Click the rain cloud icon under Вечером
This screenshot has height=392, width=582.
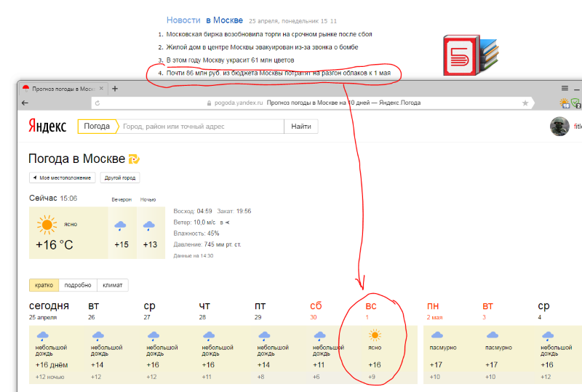click(x=120, y=225)
